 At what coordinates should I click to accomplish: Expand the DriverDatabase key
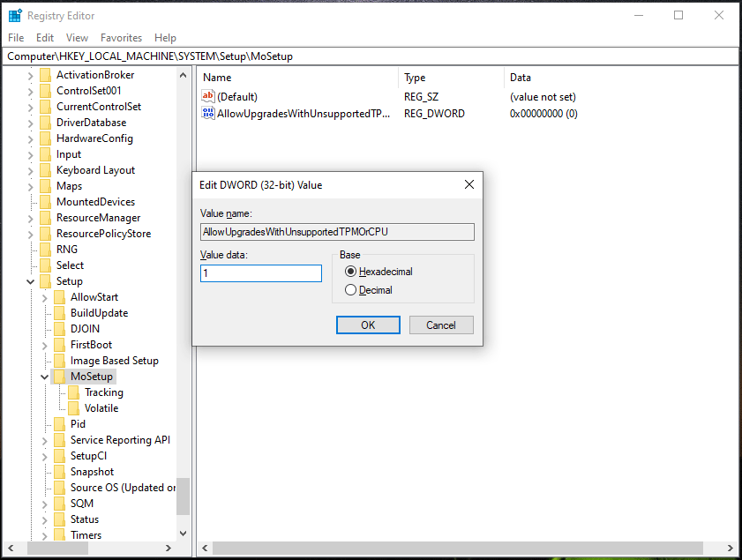pos(31,123)
